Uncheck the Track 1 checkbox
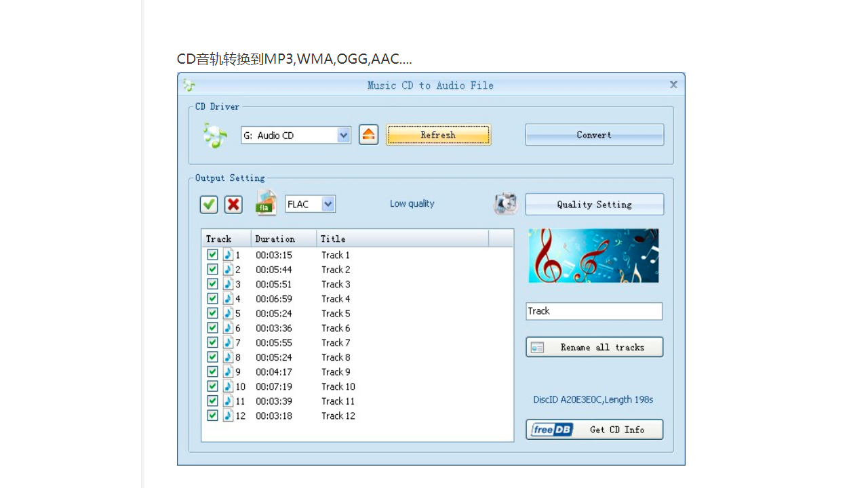The image size is (868, 488). click(x=212, y=255)
